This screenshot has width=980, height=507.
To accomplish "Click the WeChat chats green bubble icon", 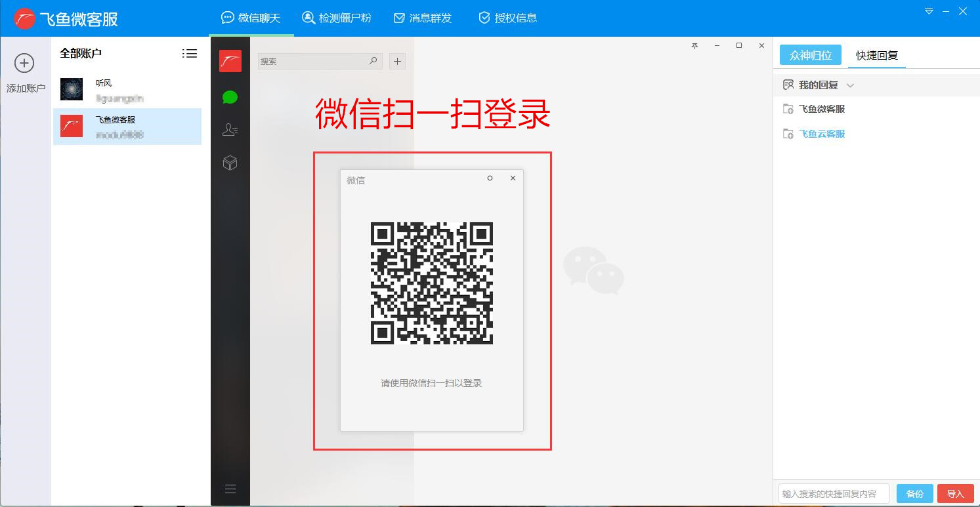I will [x=230, y=98].
